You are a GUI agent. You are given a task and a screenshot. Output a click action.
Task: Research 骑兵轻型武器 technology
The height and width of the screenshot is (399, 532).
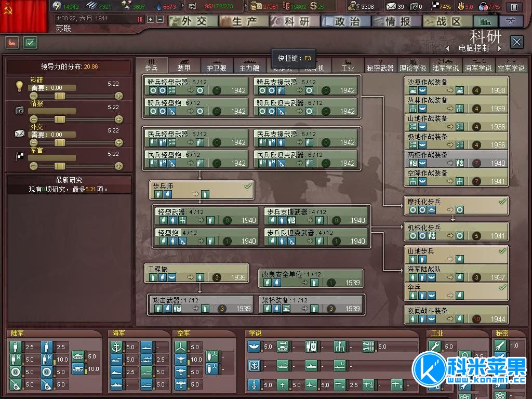pyautogui.click(x=197, y=86)
